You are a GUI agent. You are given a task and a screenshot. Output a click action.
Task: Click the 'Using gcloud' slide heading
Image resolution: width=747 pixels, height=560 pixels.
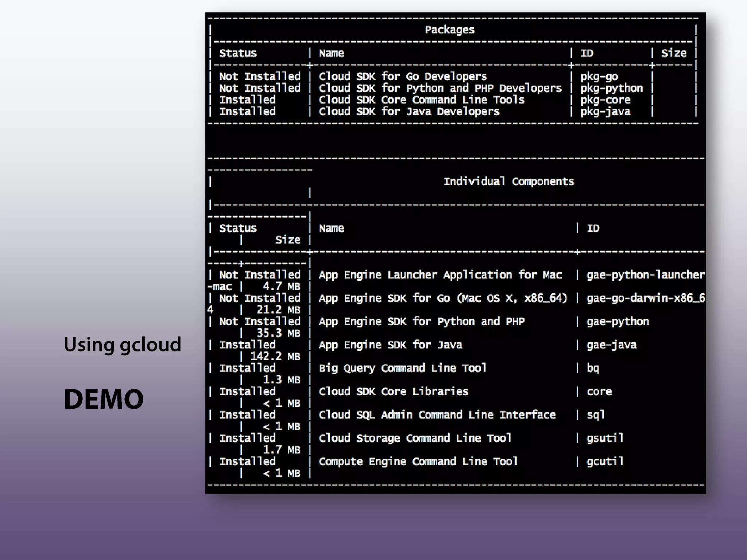pyautogui.click(x=122, y=345)
